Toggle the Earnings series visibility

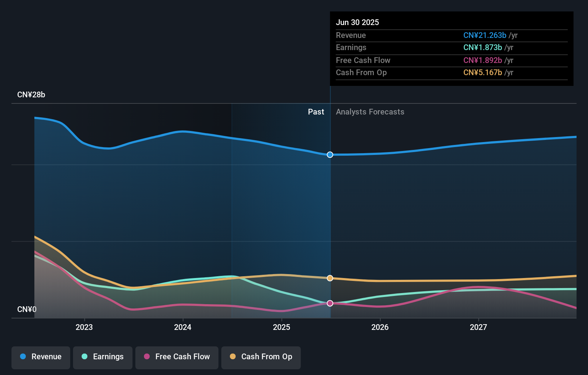(x=102, y=357)
